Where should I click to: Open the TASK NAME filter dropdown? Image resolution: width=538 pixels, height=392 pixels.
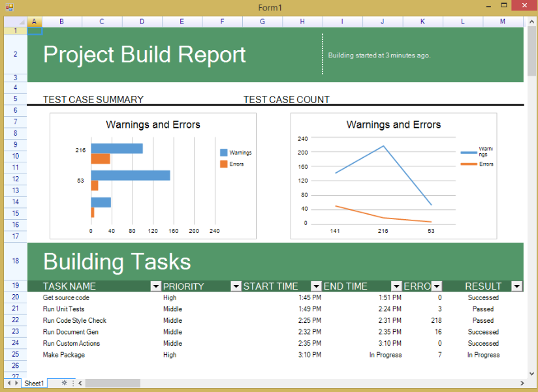(x=155, y=286)
